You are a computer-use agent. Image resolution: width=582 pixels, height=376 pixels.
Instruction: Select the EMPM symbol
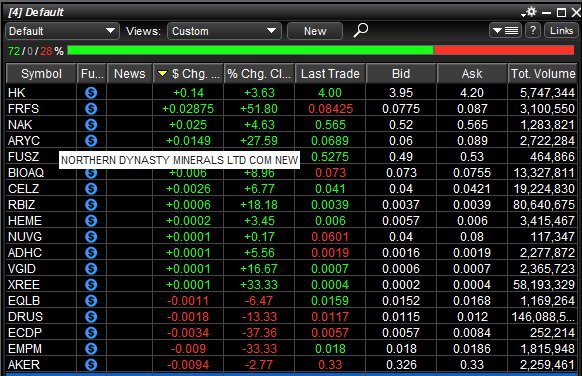[x=25, y=348]
